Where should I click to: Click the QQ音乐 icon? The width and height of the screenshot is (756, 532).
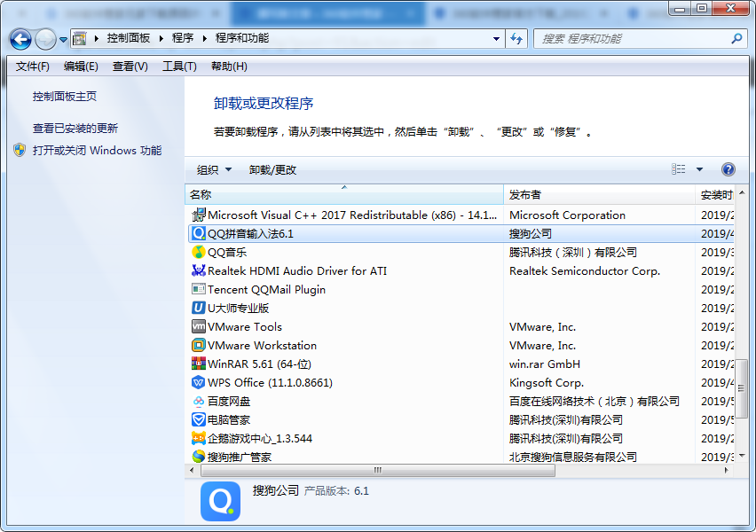coord(198,252)
